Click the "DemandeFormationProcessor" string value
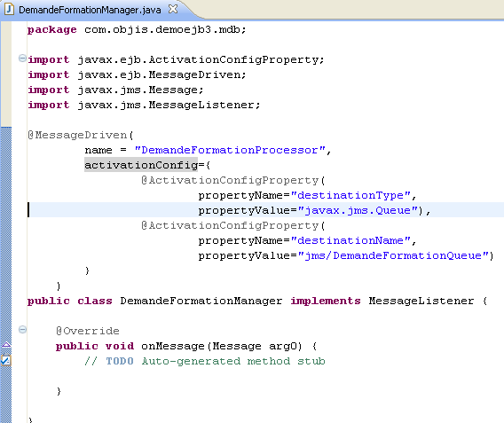This screenshot has width=504, height=423. coord(230,150)
